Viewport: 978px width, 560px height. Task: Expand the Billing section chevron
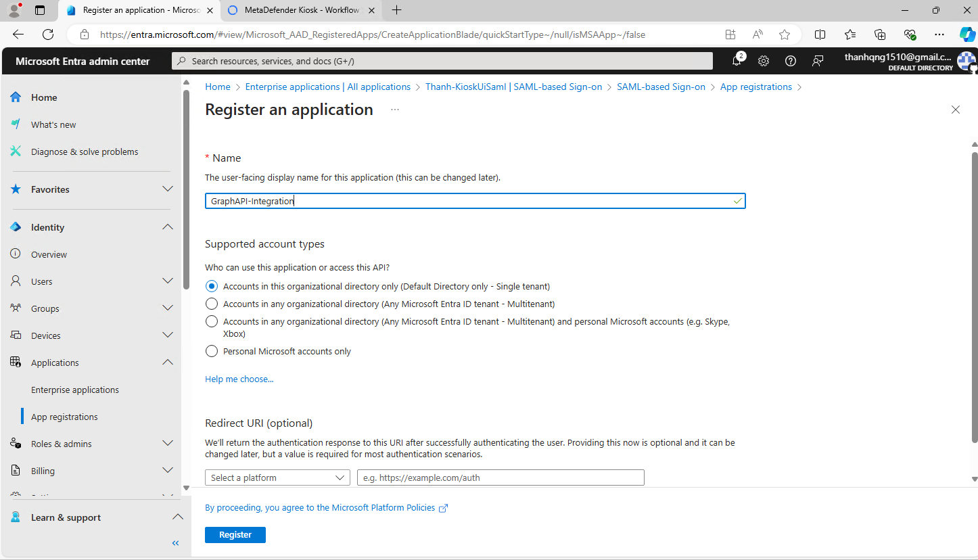168,471
